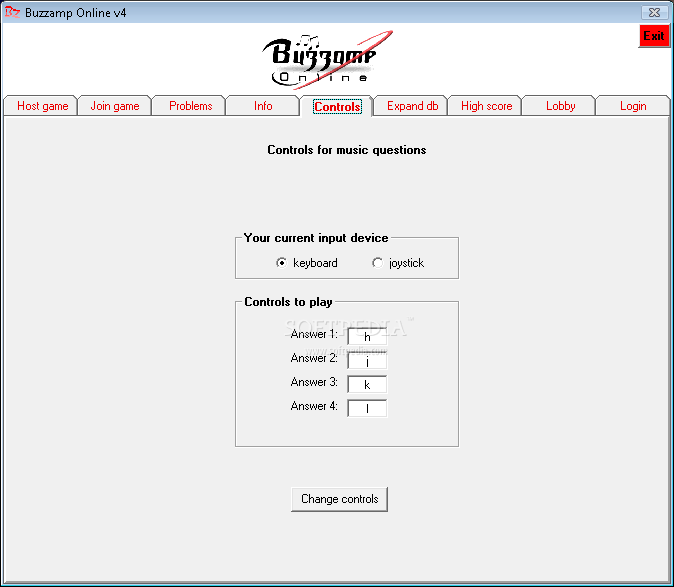The height and width of the screenshot is (587, 674).
Task: Click the Controls tab
Action: [x=337, y=106]
